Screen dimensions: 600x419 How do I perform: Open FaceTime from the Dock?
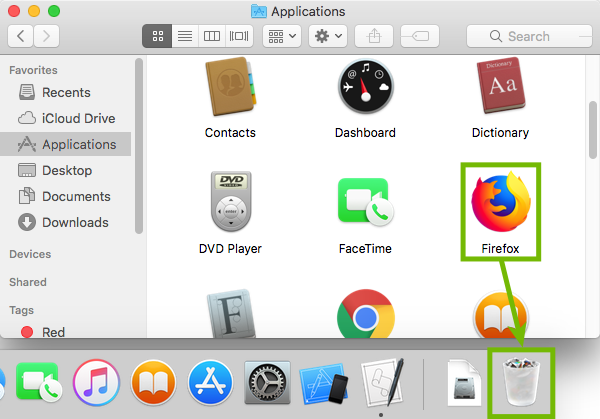click(38, 382)
